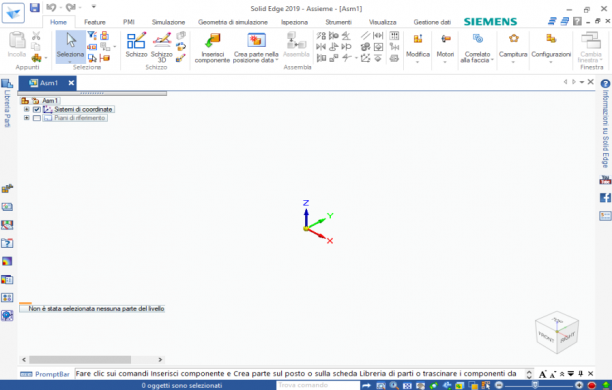
Task: Close the PromptBar with its X
Action: click(x=591, y=374)
